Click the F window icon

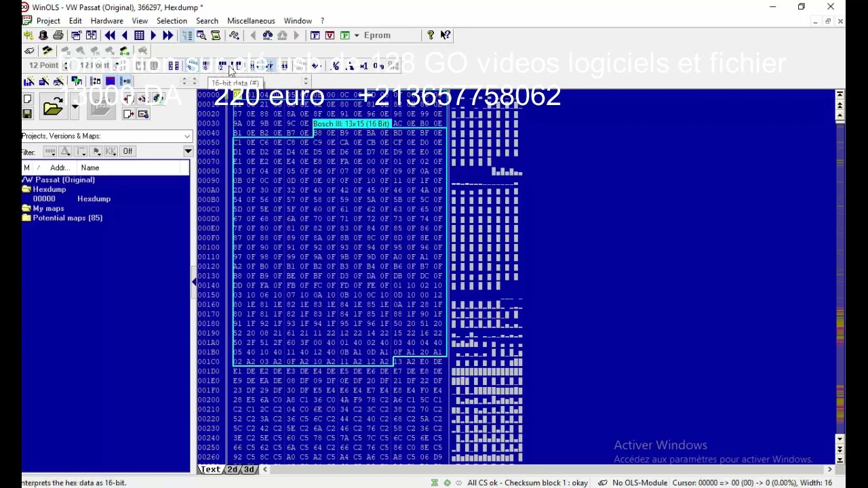(x=315, y=35)
